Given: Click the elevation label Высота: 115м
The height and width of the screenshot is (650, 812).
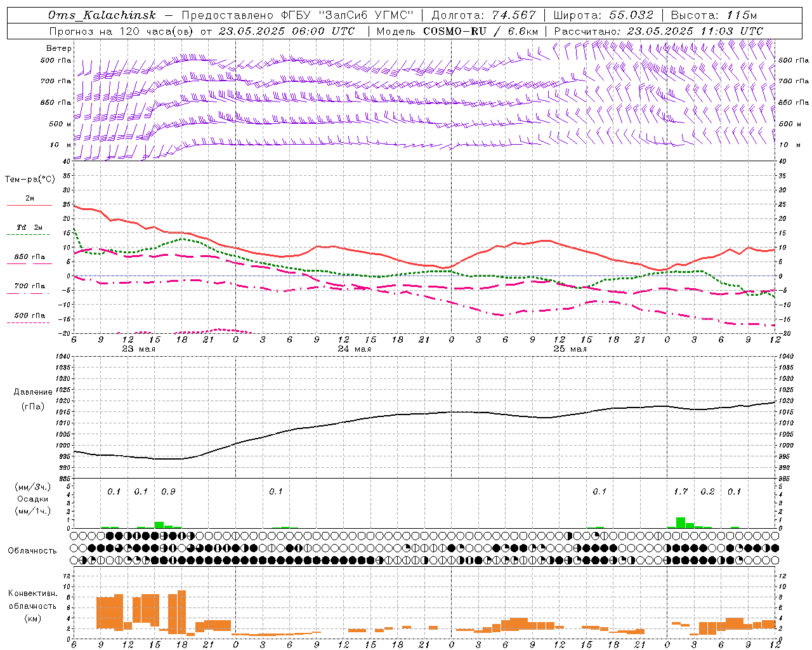Looking at the screenshot, I should point(714,15).
